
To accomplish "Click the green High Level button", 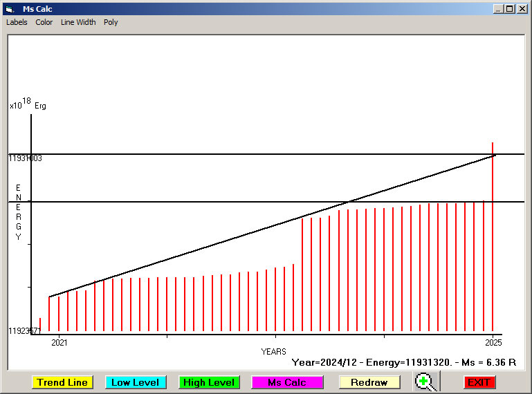I will [209, 382].
